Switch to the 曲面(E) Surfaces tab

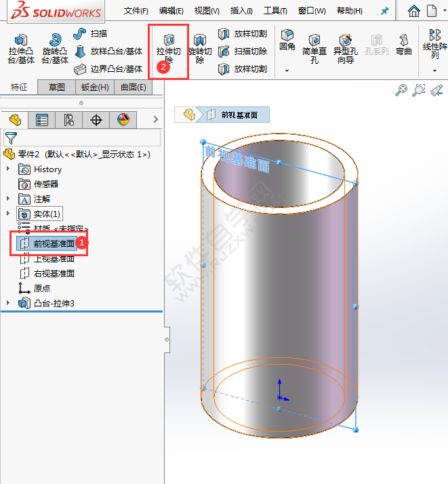point(134,87)
